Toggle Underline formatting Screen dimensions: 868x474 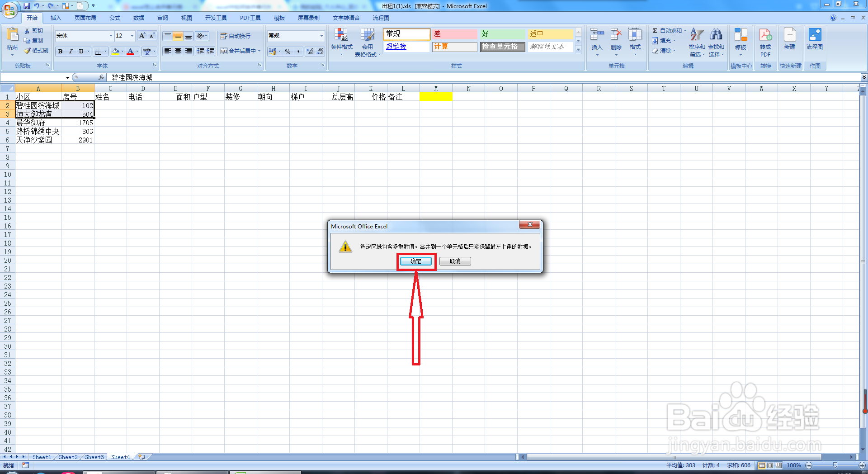(81, 52)
